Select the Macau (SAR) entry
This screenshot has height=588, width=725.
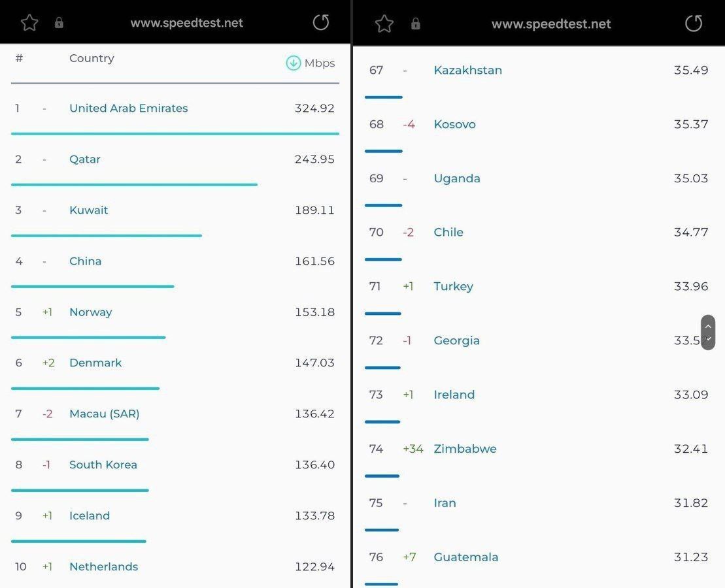[104, 414]
